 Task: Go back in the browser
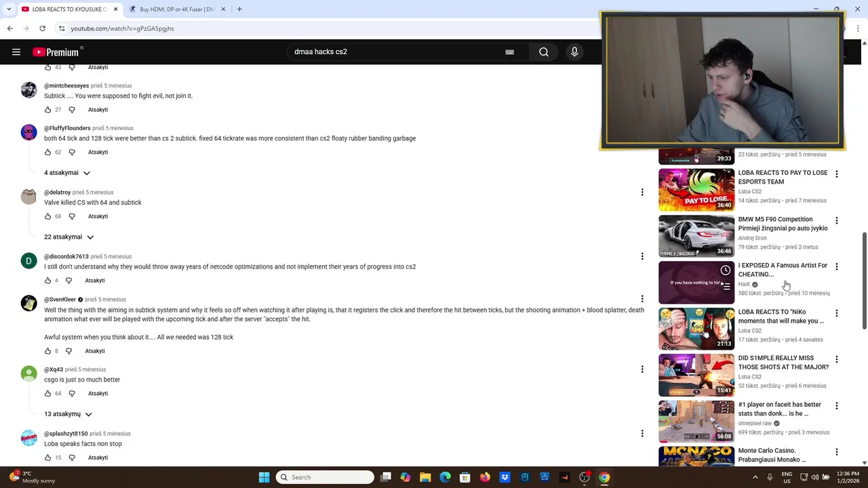click(9, 28)
